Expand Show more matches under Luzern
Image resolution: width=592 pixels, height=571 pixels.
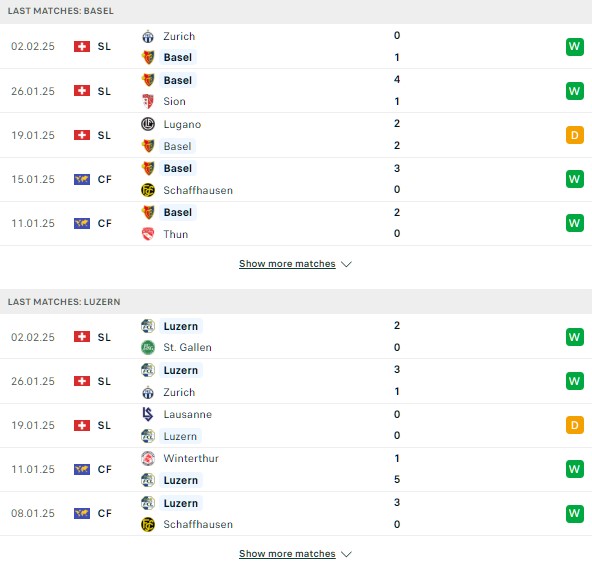[287, 554]
